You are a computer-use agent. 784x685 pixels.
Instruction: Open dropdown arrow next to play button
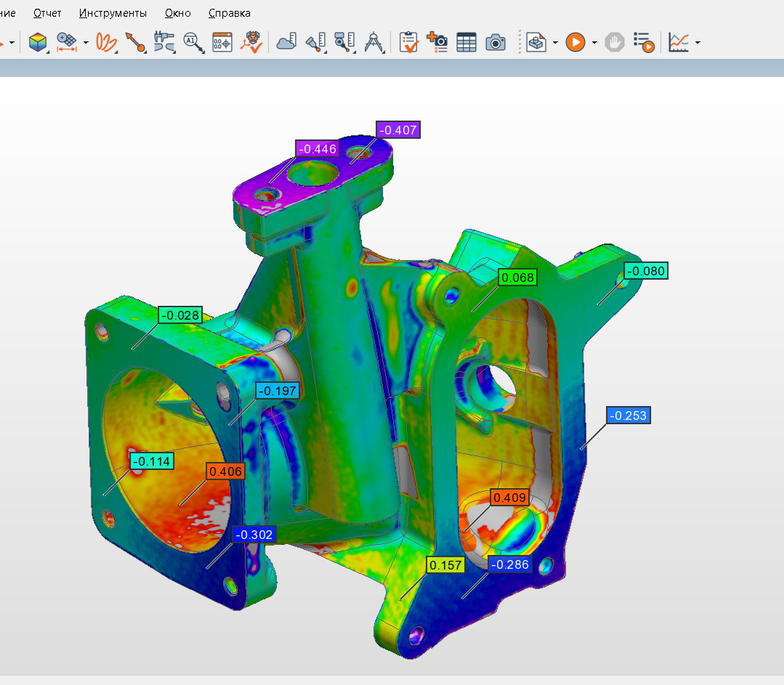tap(594, 43)
